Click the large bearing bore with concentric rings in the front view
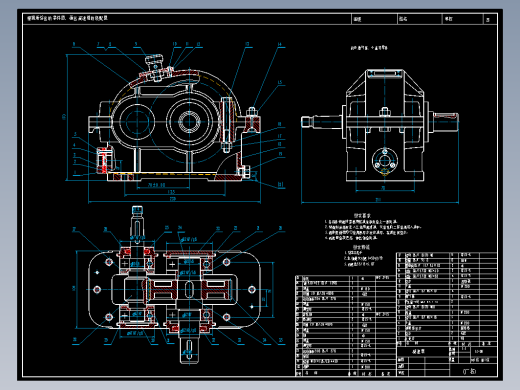Screen dimensions: 520x390 point(189,122)
